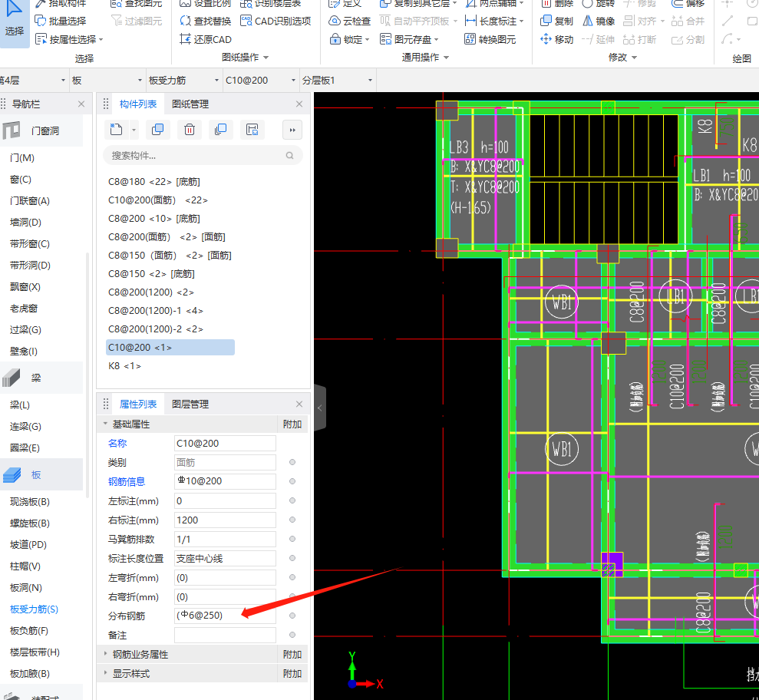Select component C8@200(1200)-1 <4>
Viewport: 759px width, 700px height.
[x=155, y=310]
